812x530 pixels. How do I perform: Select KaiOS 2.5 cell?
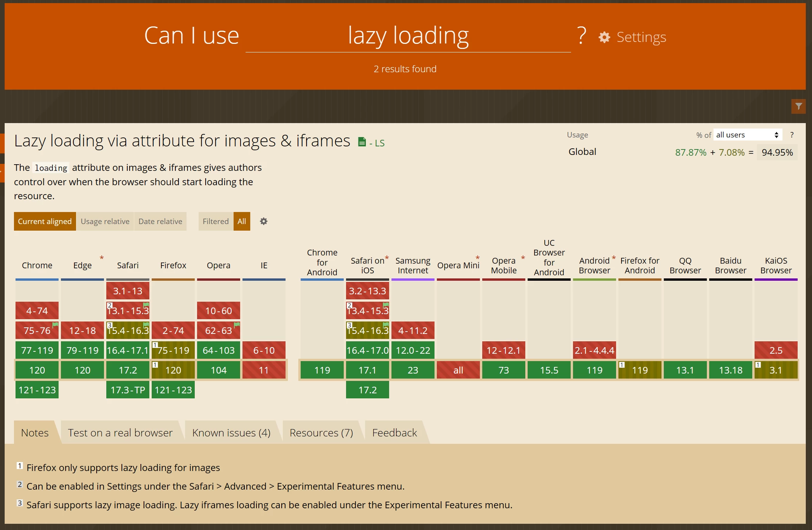tap(776, 350)
